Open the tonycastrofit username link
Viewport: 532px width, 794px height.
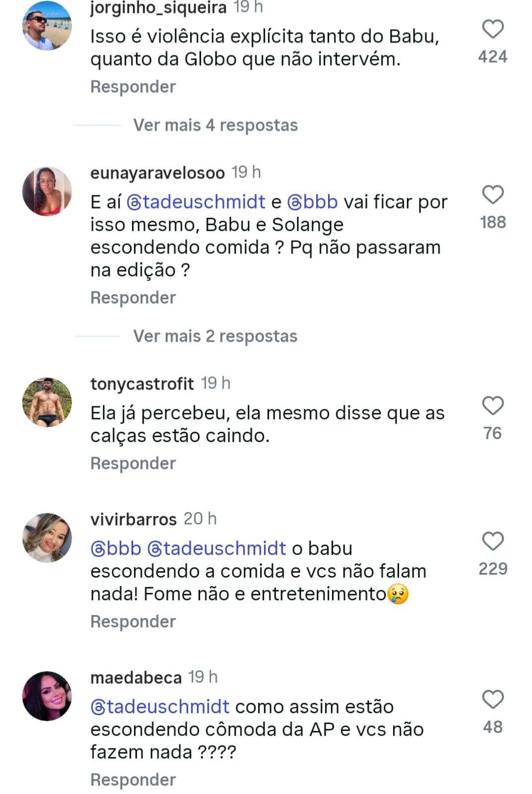click(142, 384)
